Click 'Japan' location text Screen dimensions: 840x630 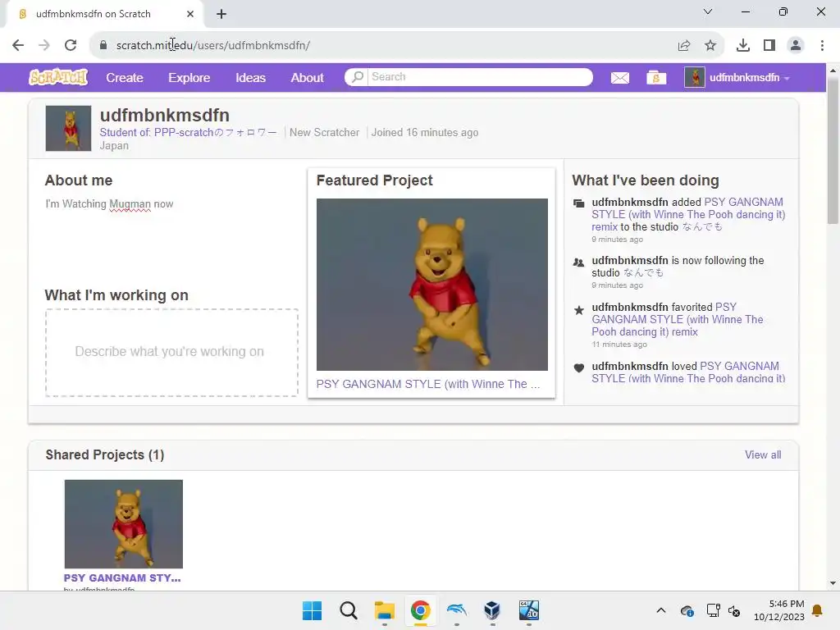tap(114, 146)
